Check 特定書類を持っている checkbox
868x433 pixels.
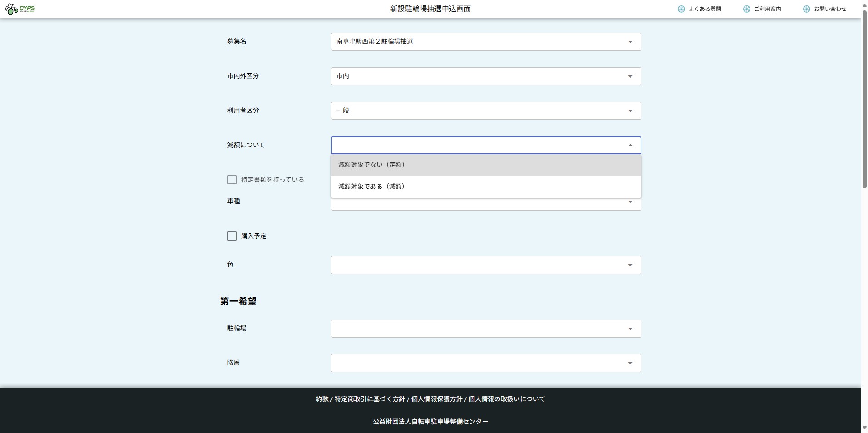[232, 180]
